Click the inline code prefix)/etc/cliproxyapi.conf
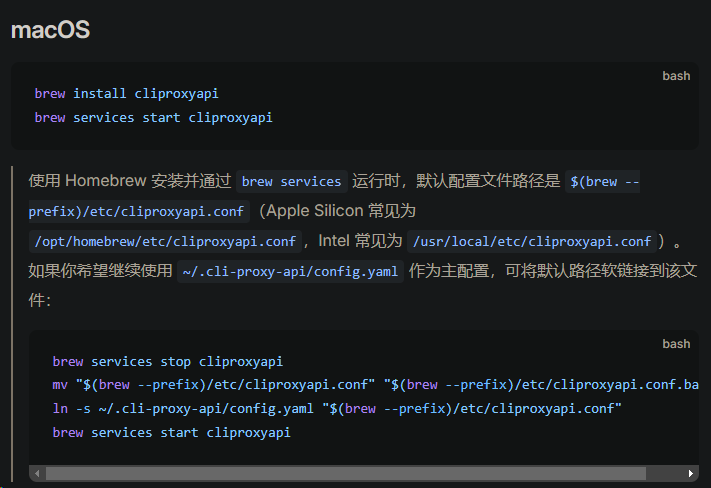 click(139, 212)
